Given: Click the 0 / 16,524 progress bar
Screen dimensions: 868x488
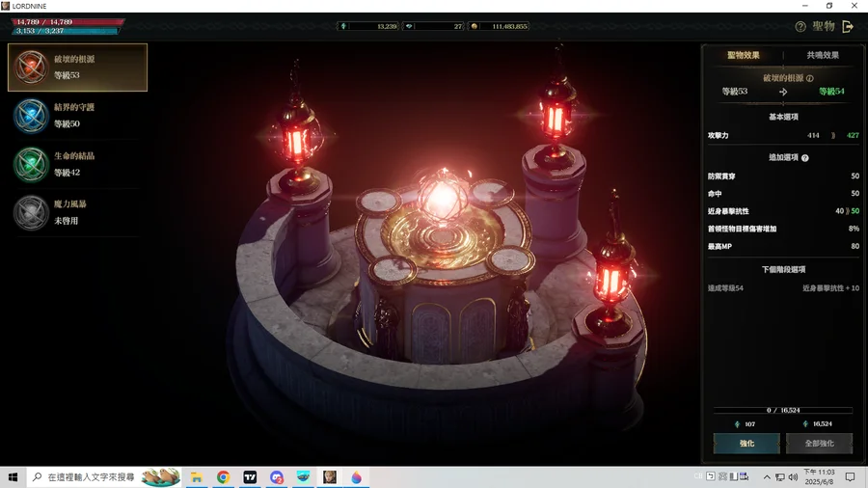Looking at the screenshot, I should (x=783, y=410).
